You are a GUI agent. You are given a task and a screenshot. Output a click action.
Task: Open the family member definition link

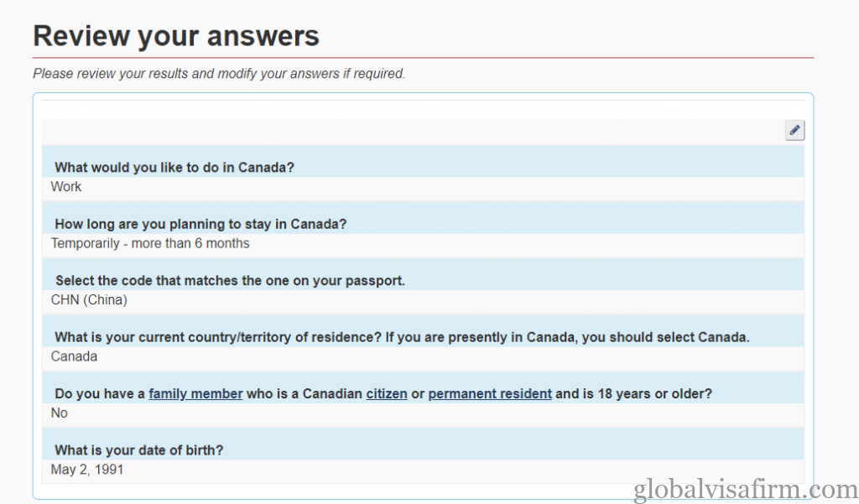click(x=195, y=393)
